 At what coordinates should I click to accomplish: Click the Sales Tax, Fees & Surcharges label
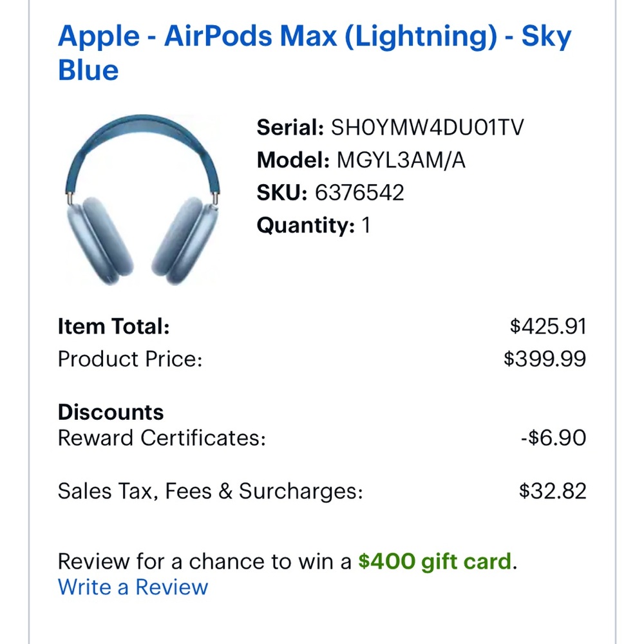click(210, 491)
